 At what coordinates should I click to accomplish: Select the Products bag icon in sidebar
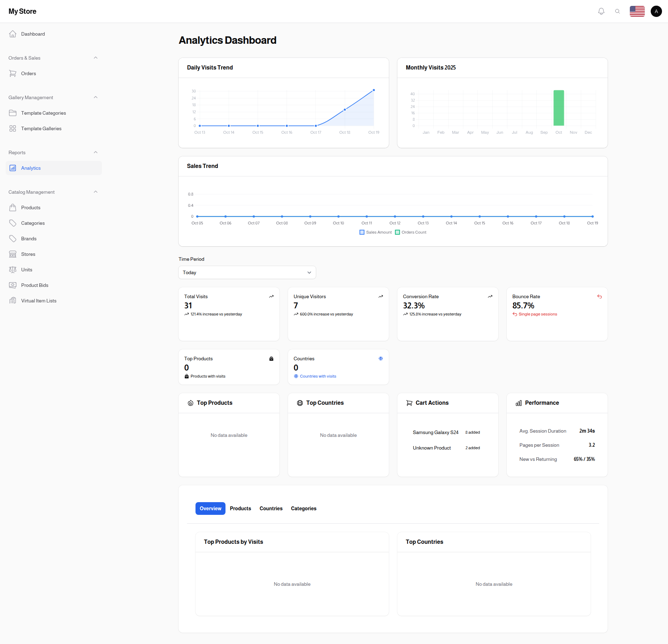pos(13,207)
